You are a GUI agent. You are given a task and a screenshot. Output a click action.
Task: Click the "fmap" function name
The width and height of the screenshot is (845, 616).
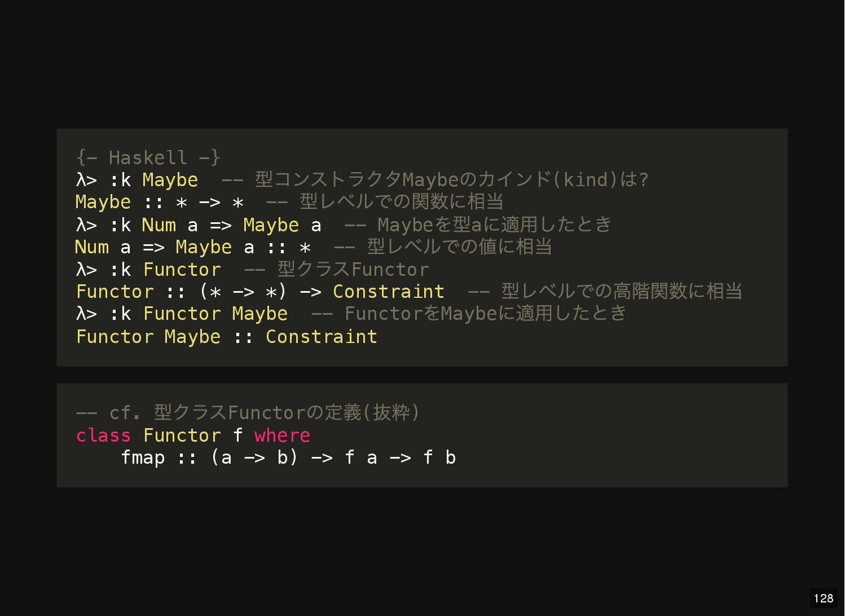[143, 457]
